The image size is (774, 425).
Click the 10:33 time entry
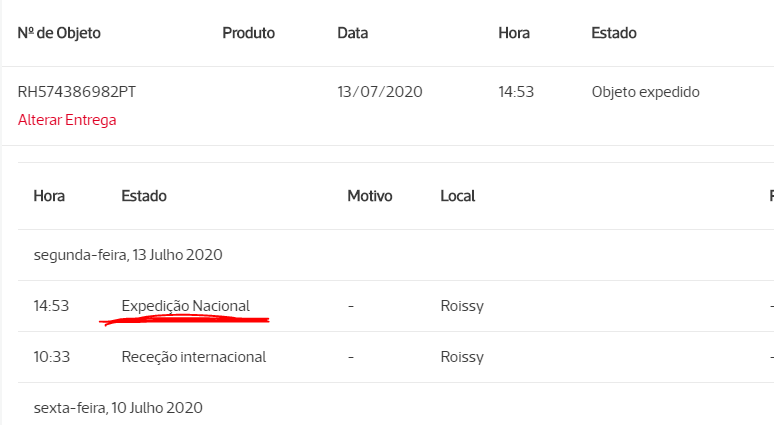(51, 357)
